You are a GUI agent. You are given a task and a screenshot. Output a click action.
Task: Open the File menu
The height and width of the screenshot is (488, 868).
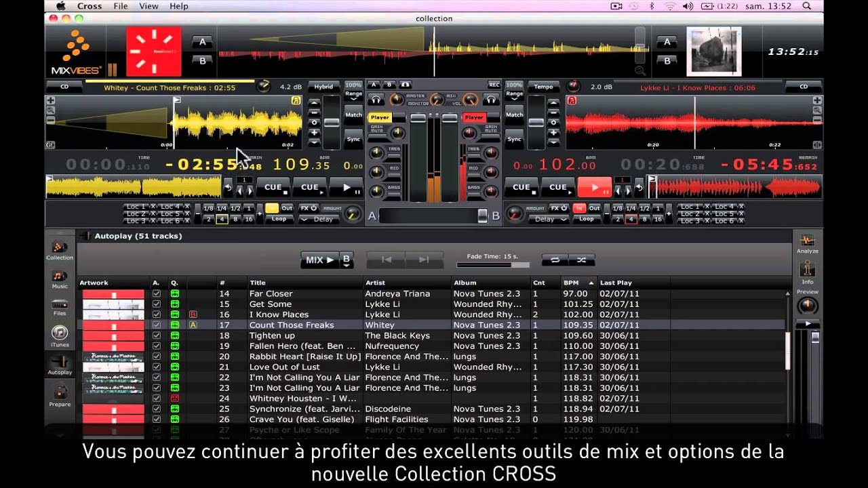tap(121, 6)
